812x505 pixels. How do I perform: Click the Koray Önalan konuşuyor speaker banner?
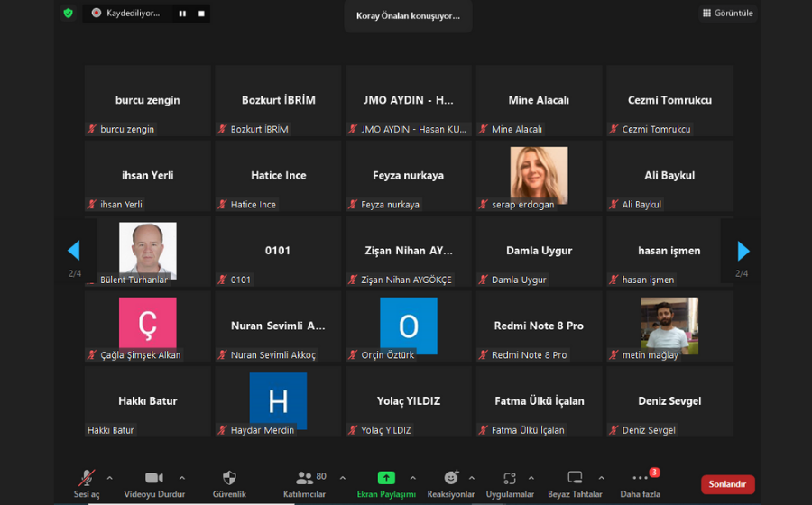pos(408,16)
